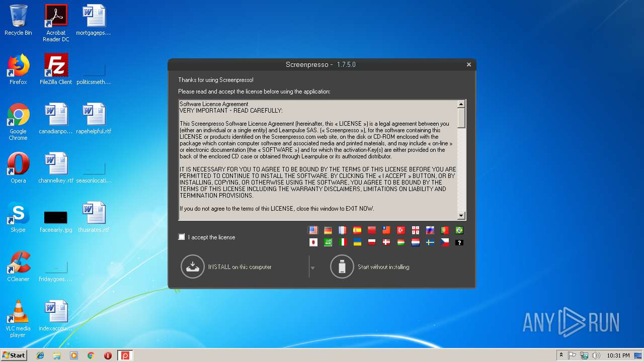The width and height of the screenshot is (644, 362).
Task: Select FileZilla Client desktop shortcut
Action: [56, 69]
